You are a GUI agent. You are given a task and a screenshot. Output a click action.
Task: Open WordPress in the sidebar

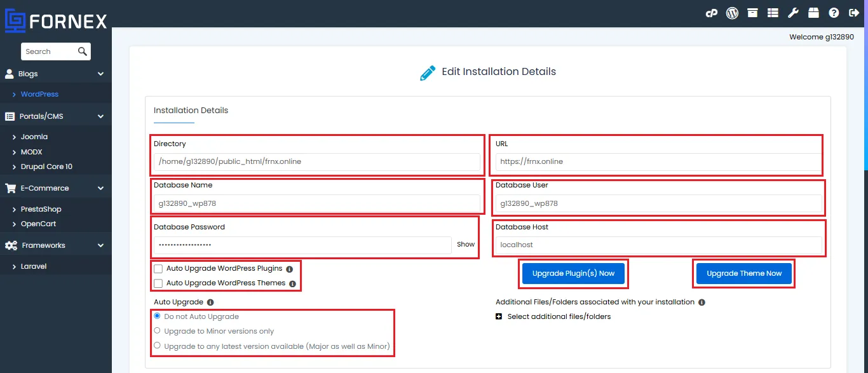tap(39, 94)
